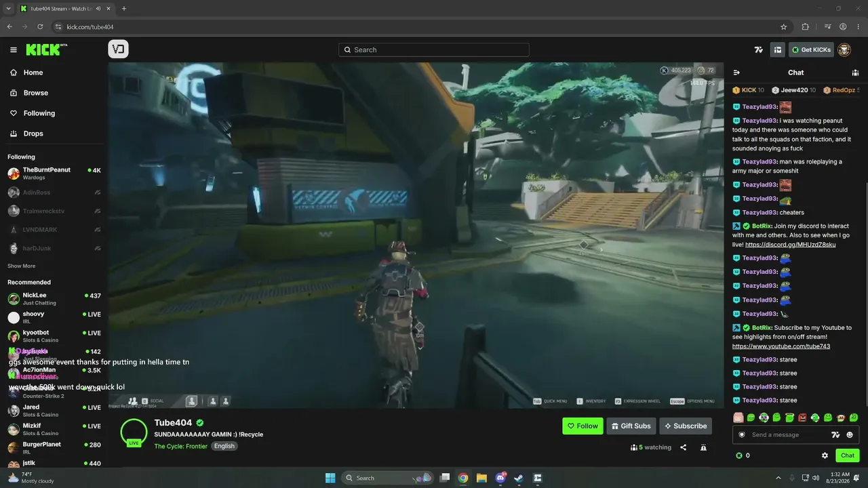
Task: Open browser extensions puzzle icon
Action: [x=806, y=27]
